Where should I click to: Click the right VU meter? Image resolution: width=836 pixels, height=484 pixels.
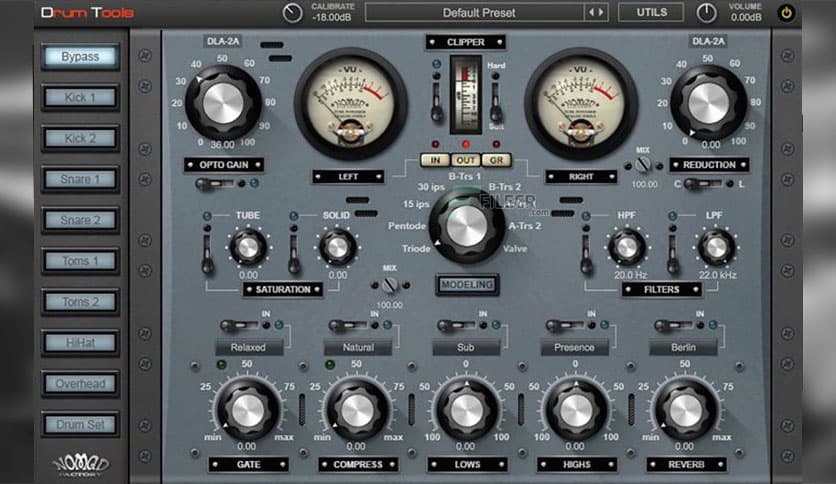pos(581,103)
